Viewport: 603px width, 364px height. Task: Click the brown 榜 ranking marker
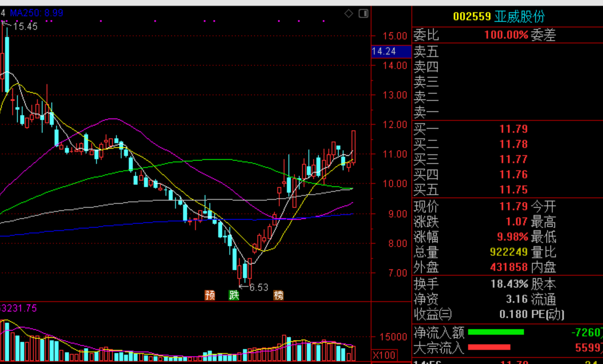click(278, 295)
